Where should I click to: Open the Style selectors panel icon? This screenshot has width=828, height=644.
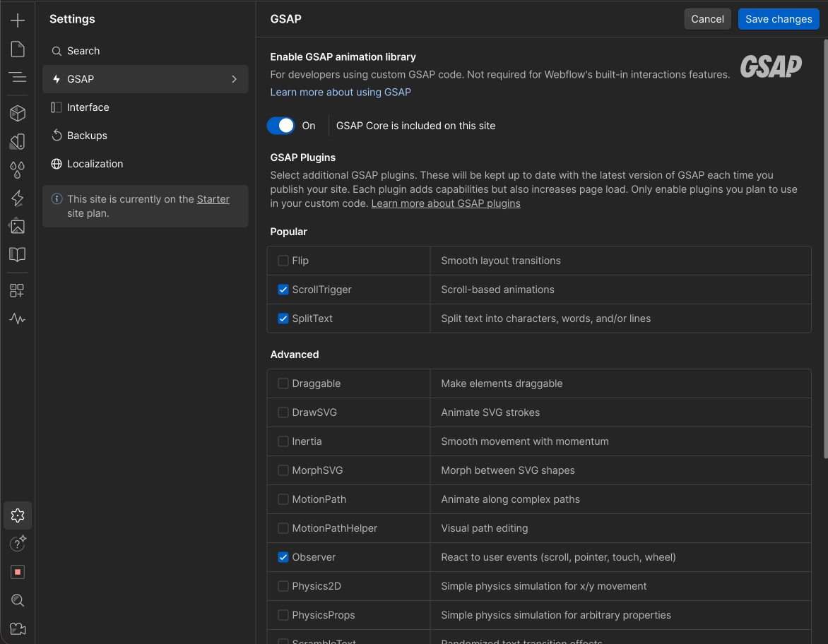pos(18,141)
